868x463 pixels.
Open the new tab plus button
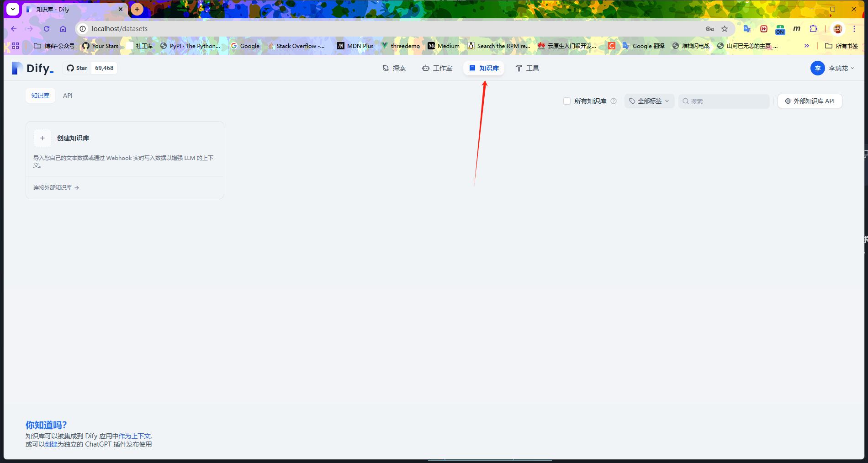pyautogui.click(x=137, y=9)
